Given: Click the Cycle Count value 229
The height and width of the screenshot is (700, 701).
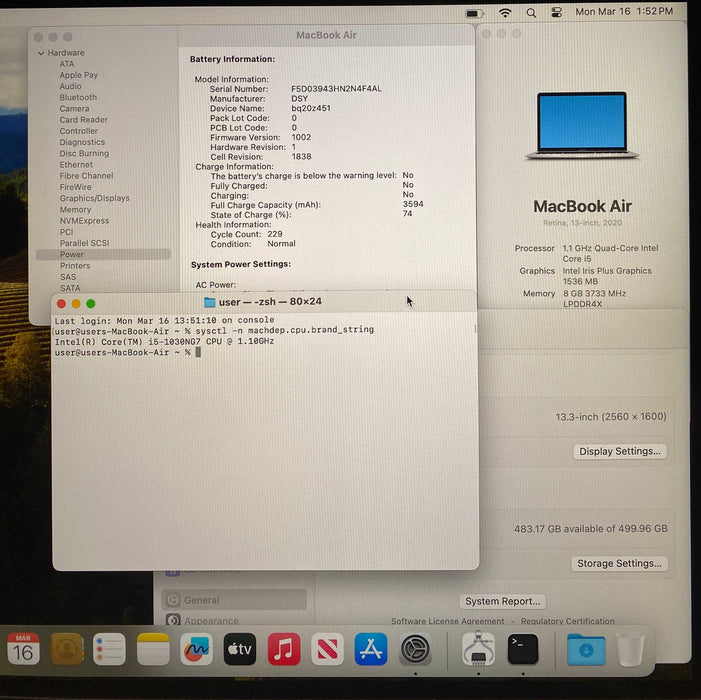Looking at the screenshot, I should click(x=275, y=234).
